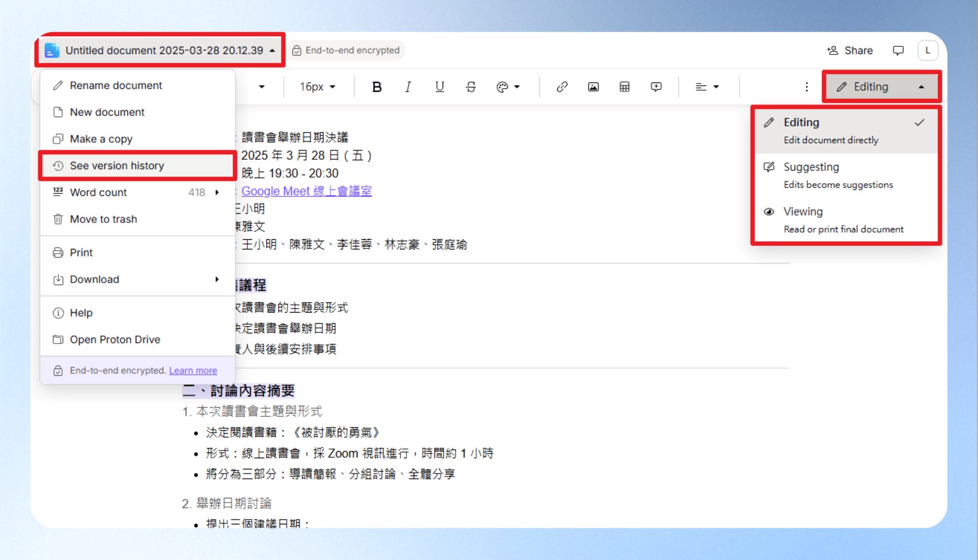This screenshot has height=560, width=978.
Task: Click the Share button
Action: pyautogui.click(x=850, y=50)
